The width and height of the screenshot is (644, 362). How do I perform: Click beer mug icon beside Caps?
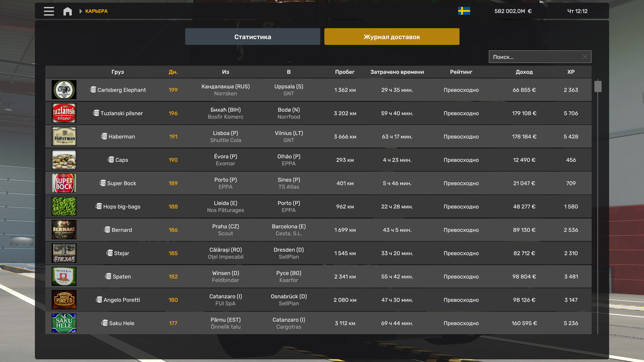(x=111, y=160)
